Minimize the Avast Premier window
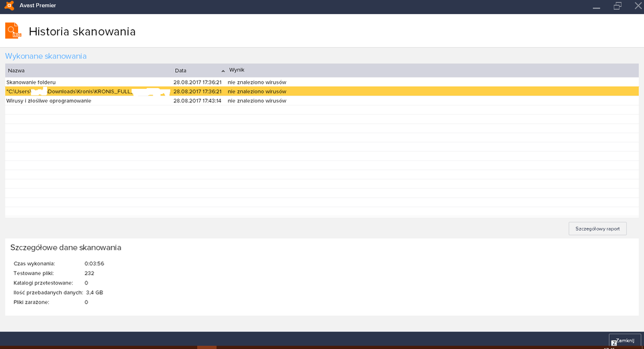This screenshot has height=349, width=644. coord(596,6)
